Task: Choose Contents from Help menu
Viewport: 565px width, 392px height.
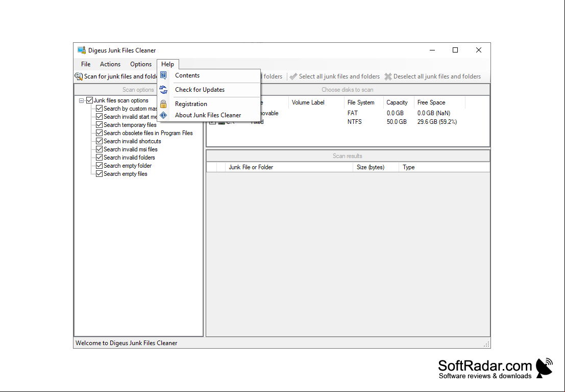Action: [209, 75]
